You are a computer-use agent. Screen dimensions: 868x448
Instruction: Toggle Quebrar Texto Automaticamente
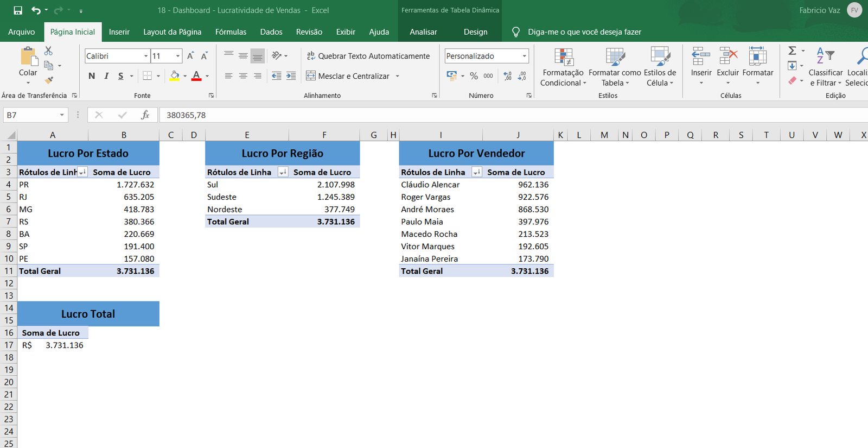pos(368,56)
